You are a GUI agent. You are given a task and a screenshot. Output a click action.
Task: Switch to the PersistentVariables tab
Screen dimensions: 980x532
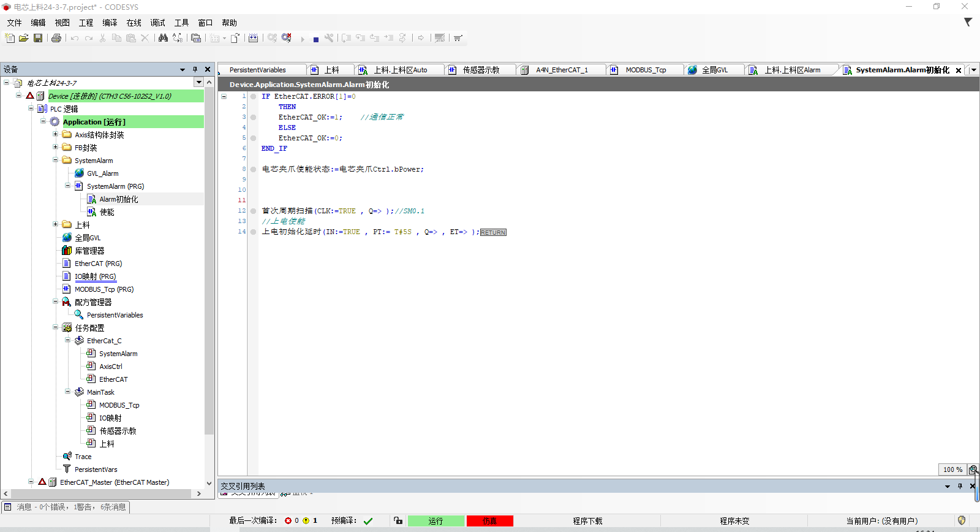coord(262,70)
